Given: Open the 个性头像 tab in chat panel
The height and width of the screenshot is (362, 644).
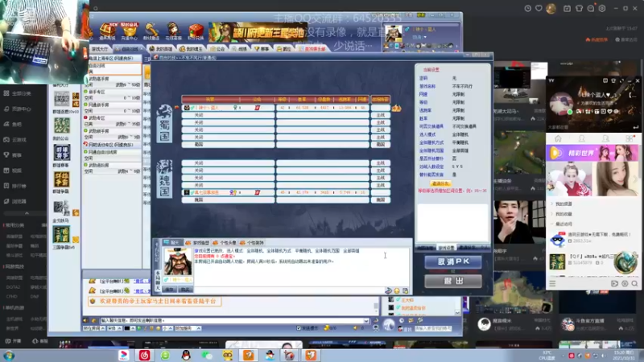Looking at the screenshot, I should 225,243.
